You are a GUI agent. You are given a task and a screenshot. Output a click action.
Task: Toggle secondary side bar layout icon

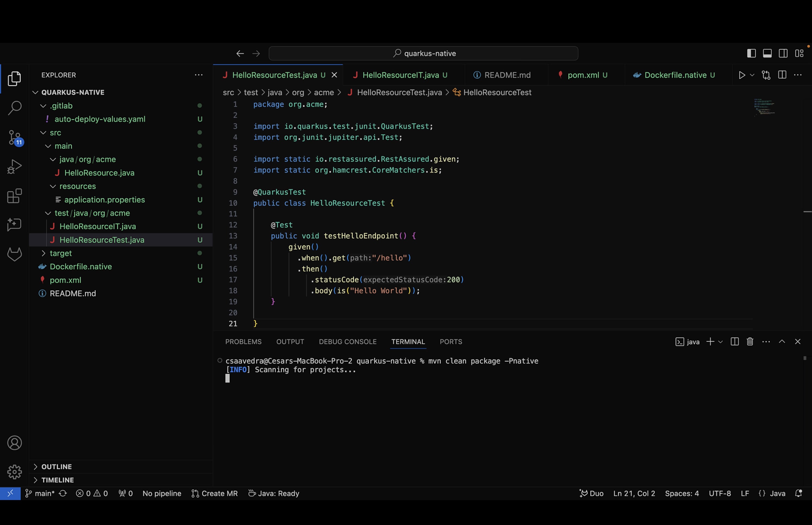coord(783,53)
